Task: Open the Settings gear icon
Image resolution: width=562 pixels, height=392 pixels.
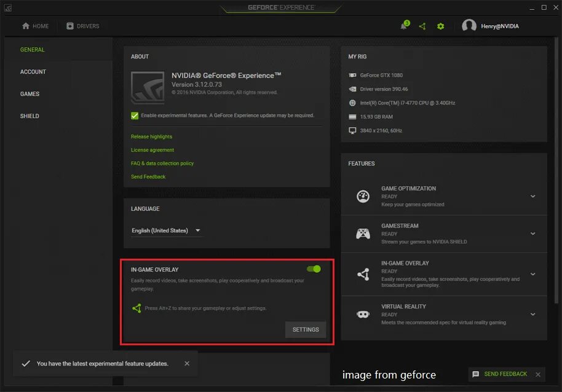Action: [x=440, y=26]
